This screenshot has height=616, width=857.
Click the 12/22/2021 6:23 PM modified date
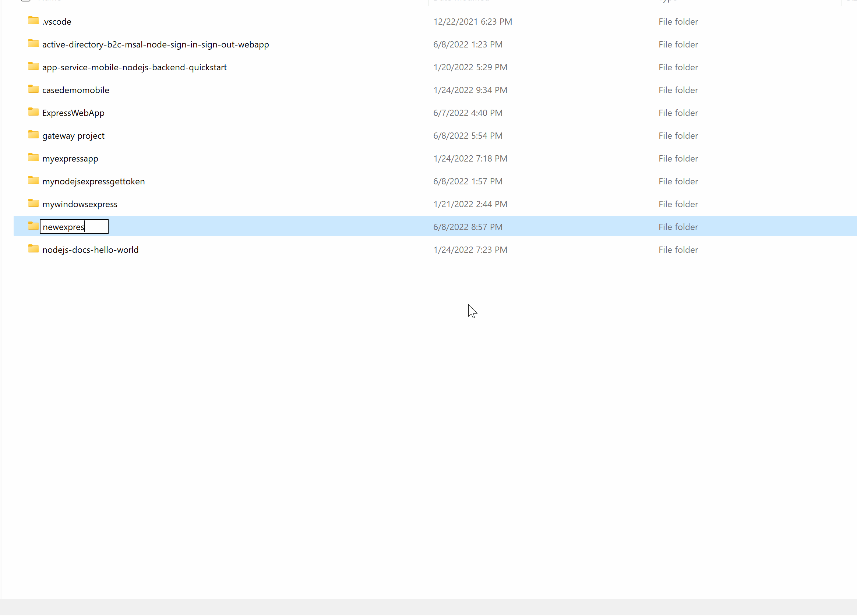tap(472, 22)
